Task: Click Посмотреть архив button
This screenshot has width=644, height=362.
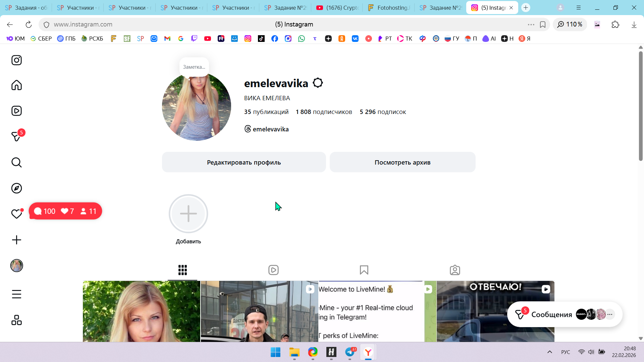Action: (x=402, y=162)
